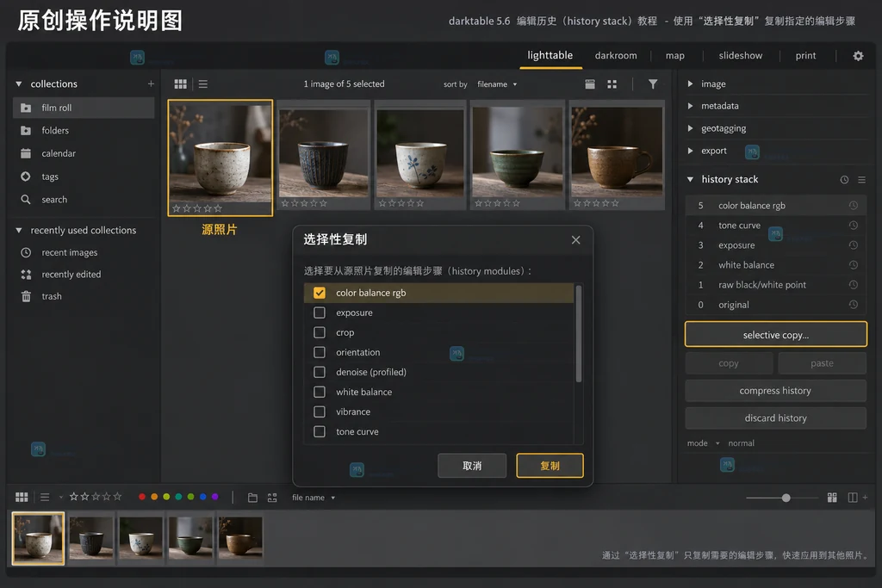Switch to the map view

[675, 56]
